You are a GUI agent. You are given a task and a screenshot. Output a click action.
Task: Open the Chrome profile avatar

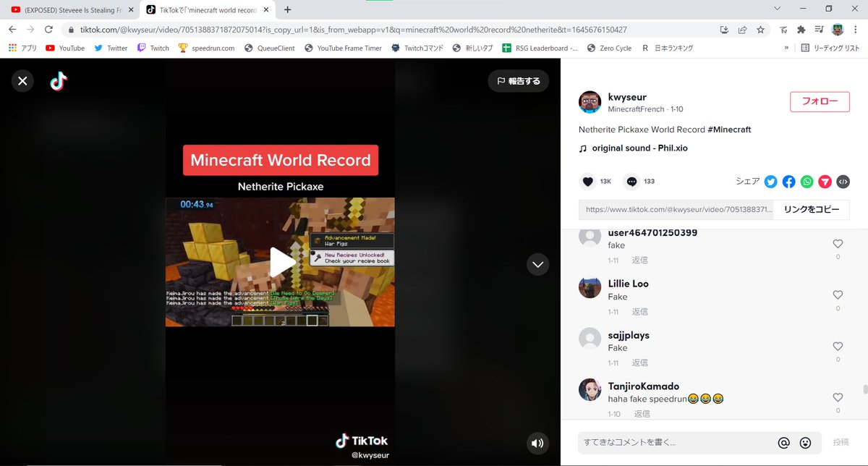838,30
